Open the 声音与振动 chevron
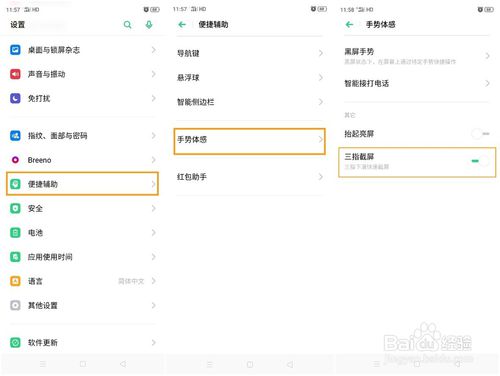This screenshot has width=500, height=376. 154,74
